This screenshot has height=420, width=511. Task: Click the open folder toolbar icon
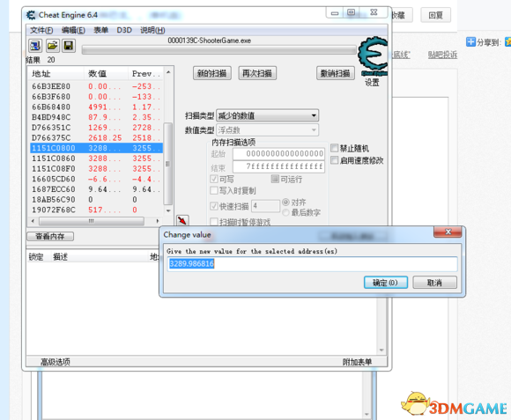[52, 46]
